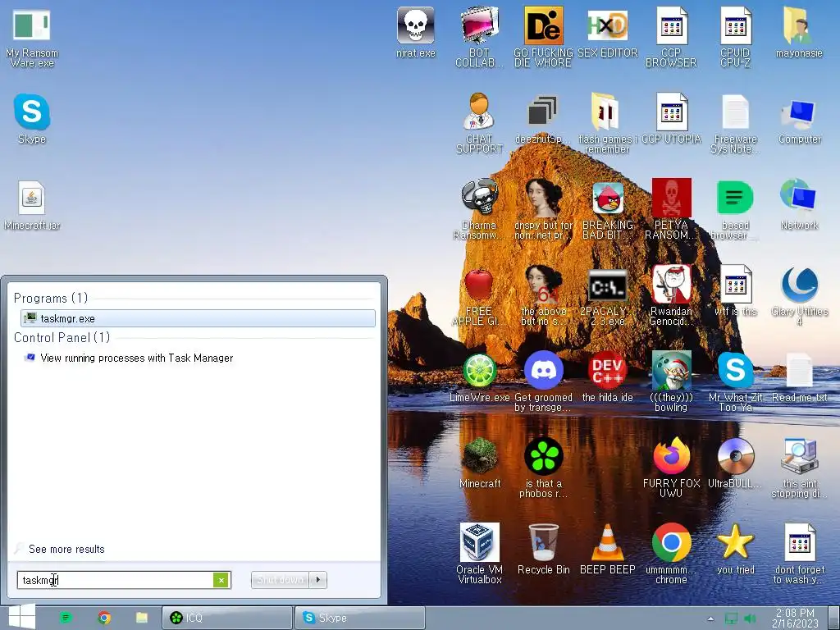Select the HxD hex editor icon
840x630 pixels.
tap(608, 32)
